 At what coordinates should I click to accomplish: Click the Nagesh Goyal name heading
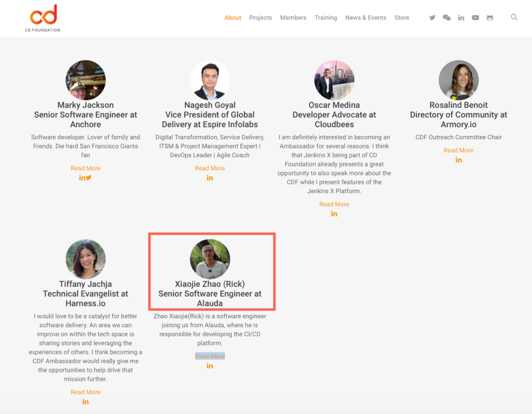[210, 105]
